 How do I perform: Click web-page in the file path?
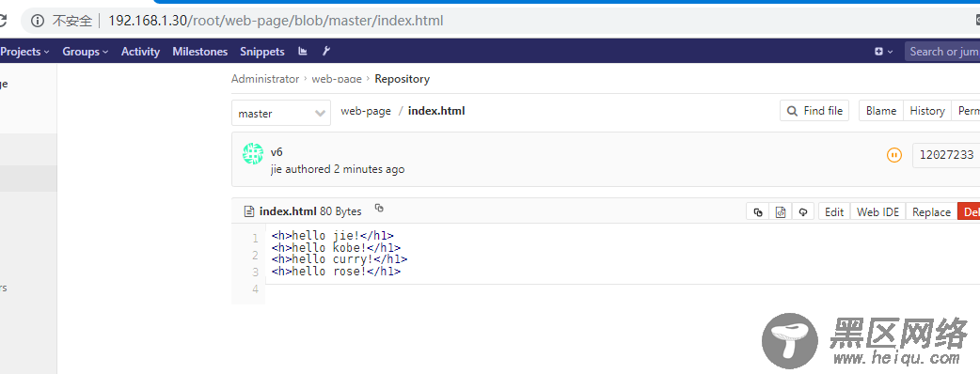366,111
